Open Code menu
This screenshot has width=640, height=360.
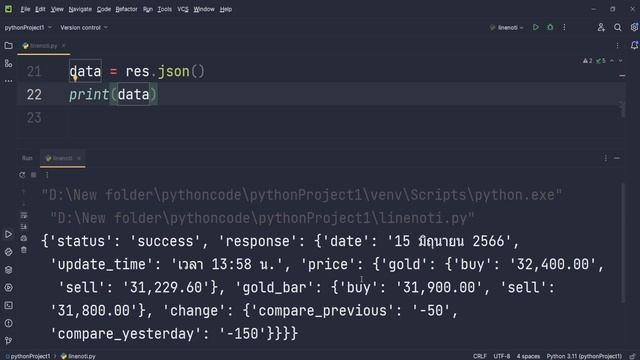point(104,9)
